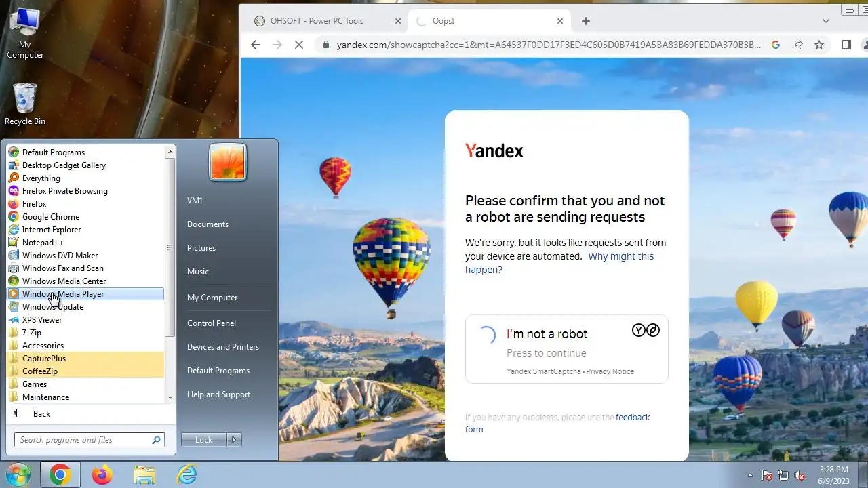Open the VM1 user folder
The width and height of the screenshot is (868, 488).
(195, 201)
